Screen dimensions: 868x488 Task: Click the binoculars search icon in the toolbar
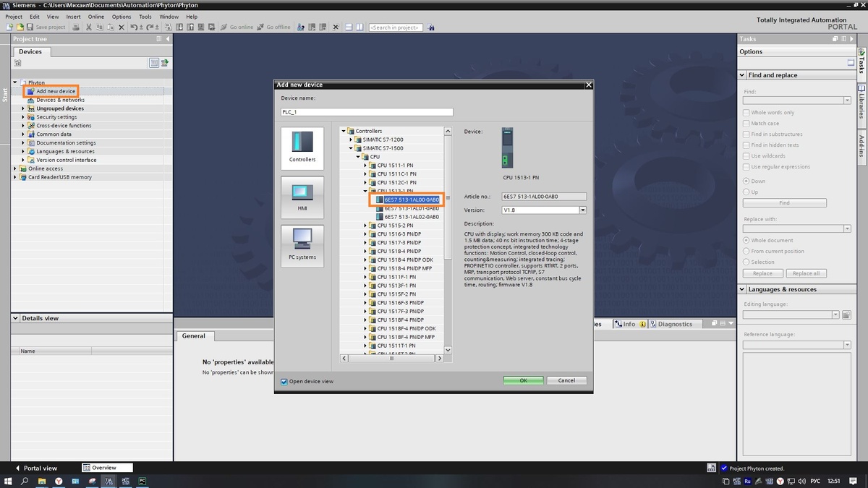tap(431, 27)
